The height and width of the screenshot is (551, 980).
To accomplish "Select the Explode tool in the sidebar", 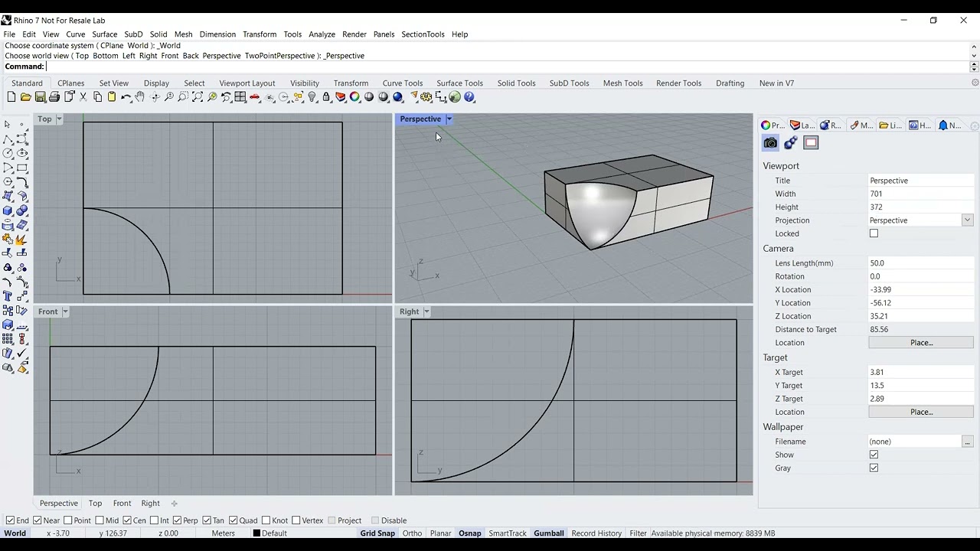I will point(22,239).
